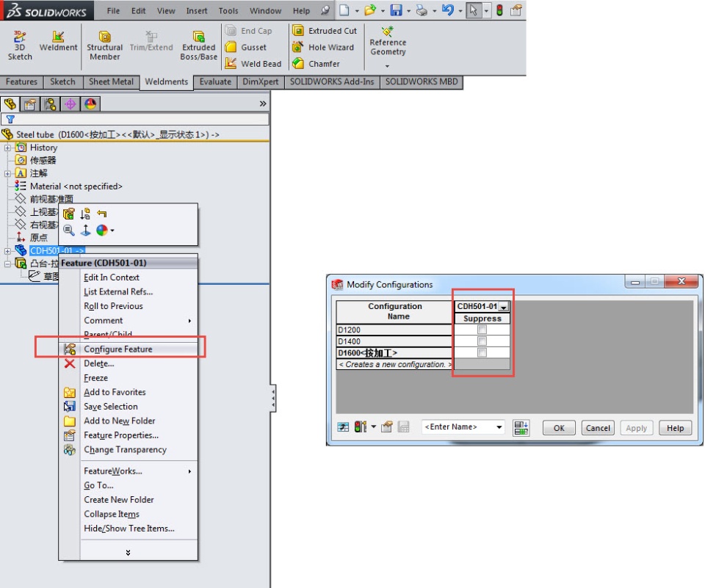
Task: Open FeatureManager design tree tab
Action: (x=10, y=104)
